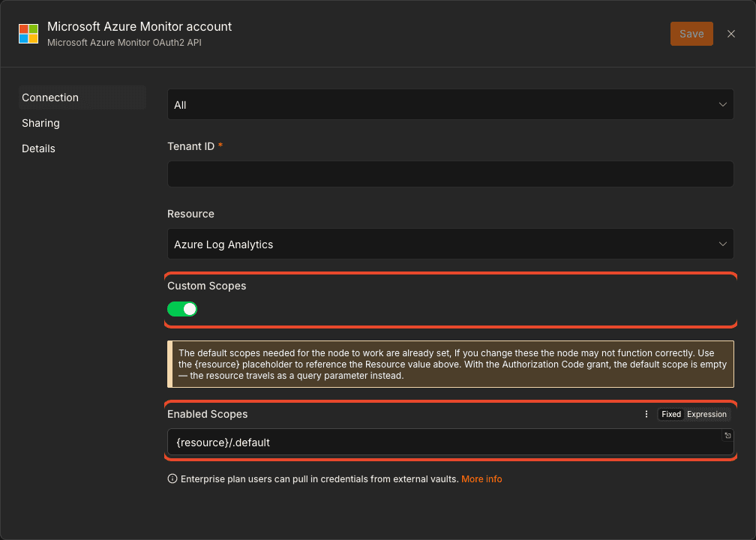Viewport: 756px width, 540px height.
Task: Switch to the Details tab
Action: 38,148
